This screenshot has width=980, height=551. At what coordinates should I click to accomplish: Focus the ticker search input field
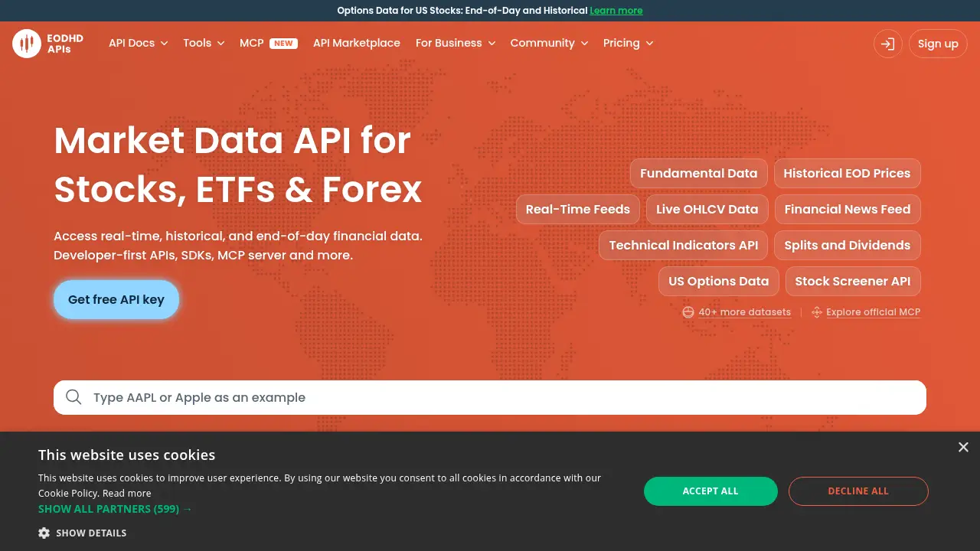coord(490,397)
